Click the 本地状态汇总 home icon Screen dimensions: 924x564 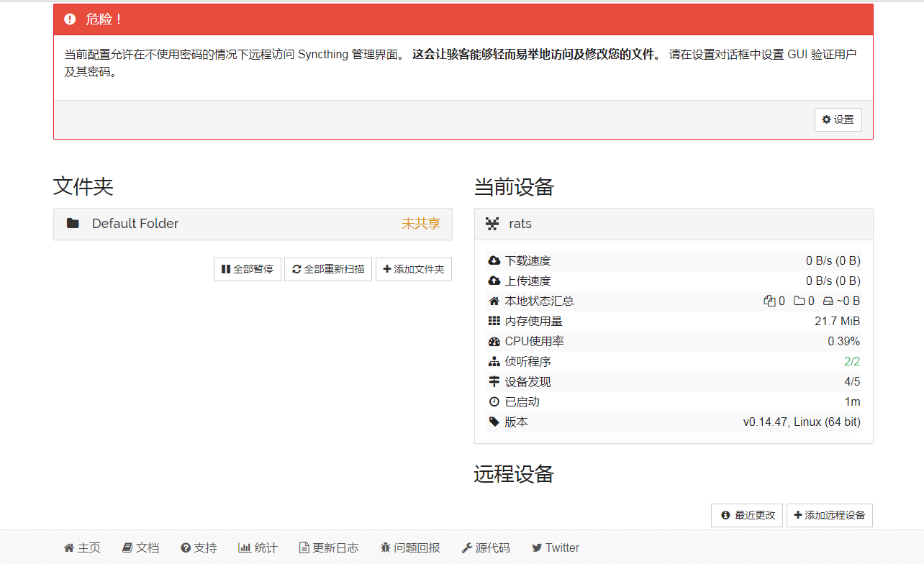point(494,301)
